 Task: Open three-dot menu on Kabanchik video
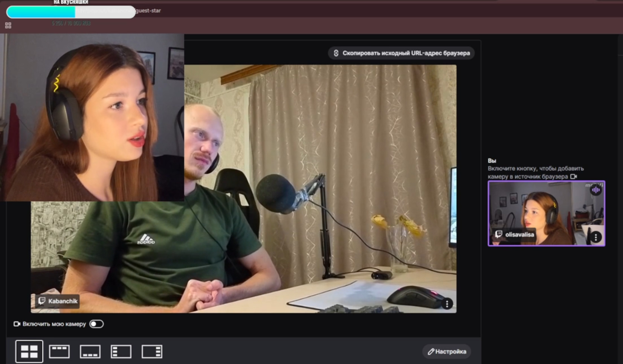click(447, 304)
